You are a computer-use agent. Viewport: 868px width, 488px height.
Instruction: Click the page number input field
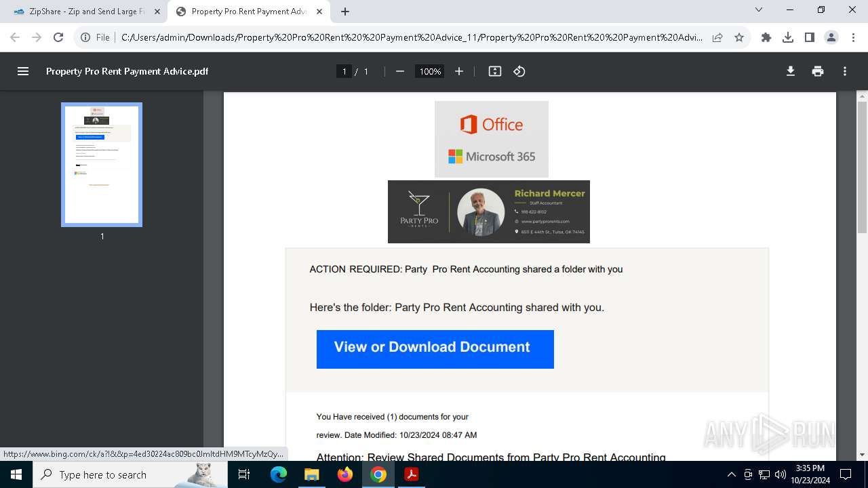tap(344, 71)
